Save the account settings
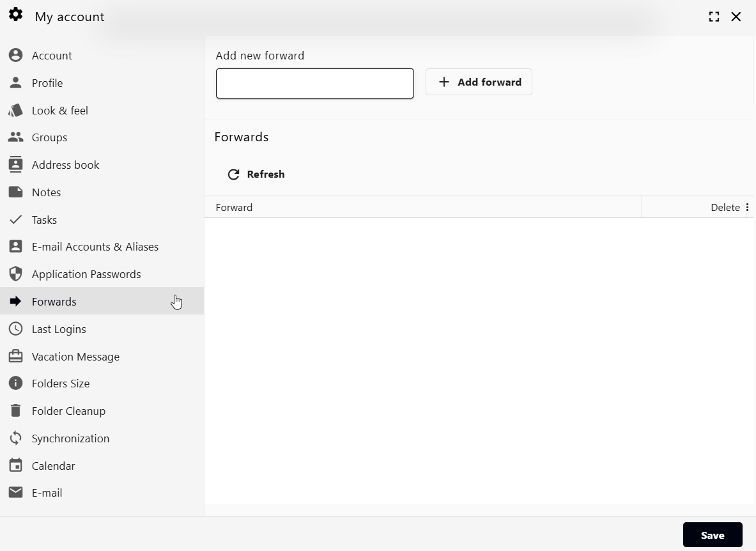The width and height of the screenshot is (756, 551). pyautogui.click(x=712, y=535)
